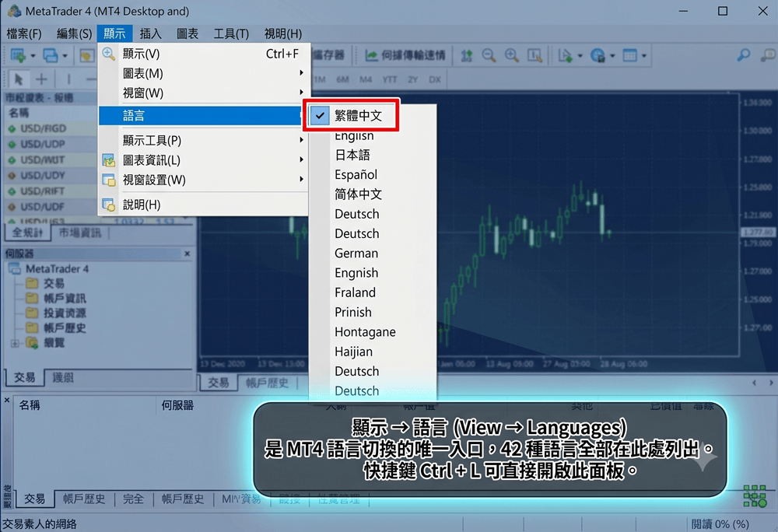
Task: Open the 視明(H) menu
Action: pos(283,33)
